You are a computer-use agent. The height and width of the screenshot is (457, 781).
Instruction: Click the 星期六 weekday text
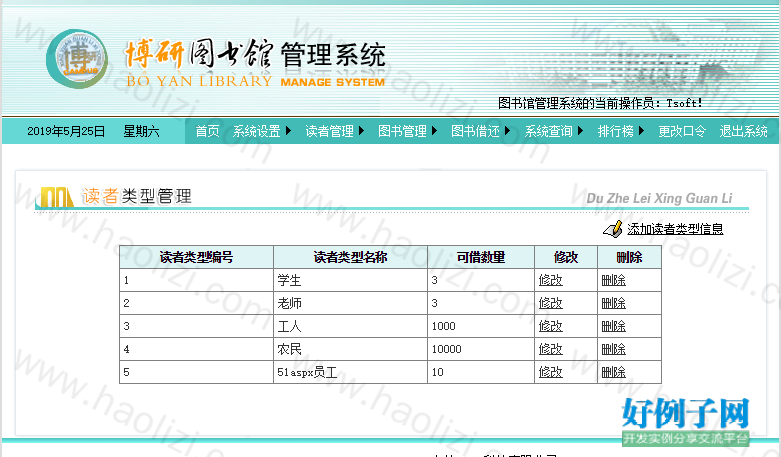pos(141,131)
